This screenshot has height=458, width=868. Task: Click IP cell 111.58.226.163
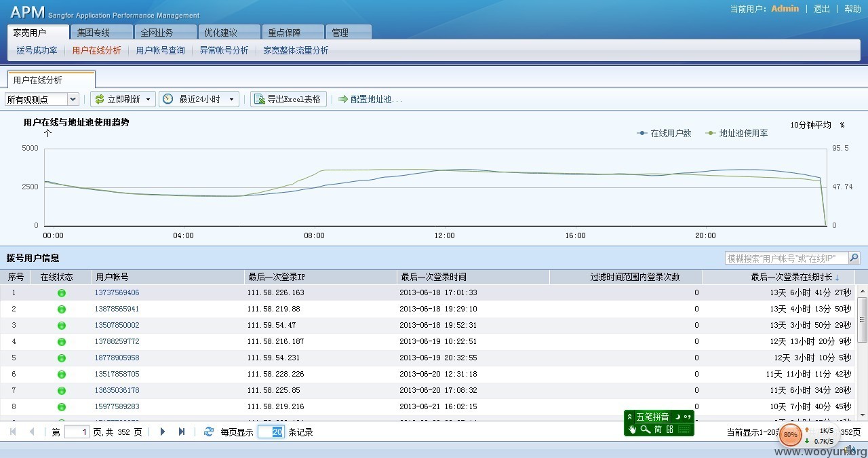(x=276, y=292)
